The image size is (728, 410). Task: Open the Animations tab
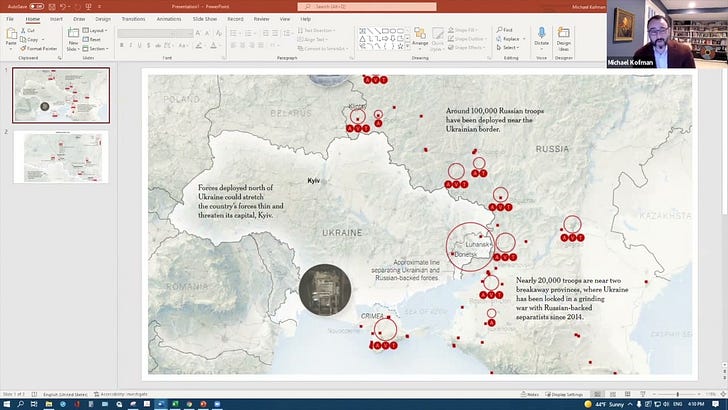coord(169,19)
